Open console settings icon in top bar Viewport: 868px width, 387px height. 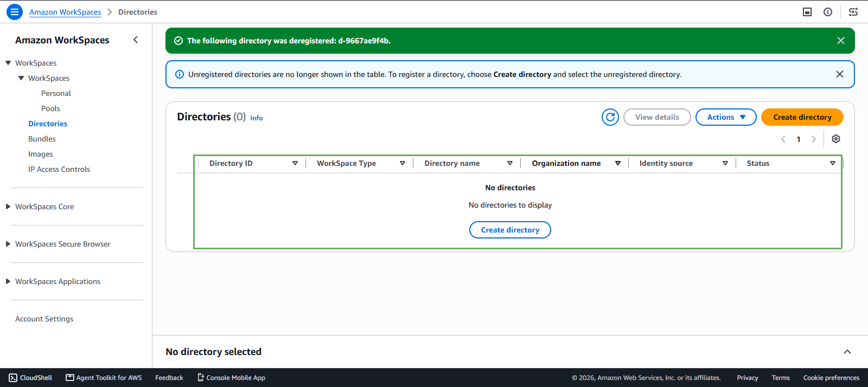(x=853, y=12)
